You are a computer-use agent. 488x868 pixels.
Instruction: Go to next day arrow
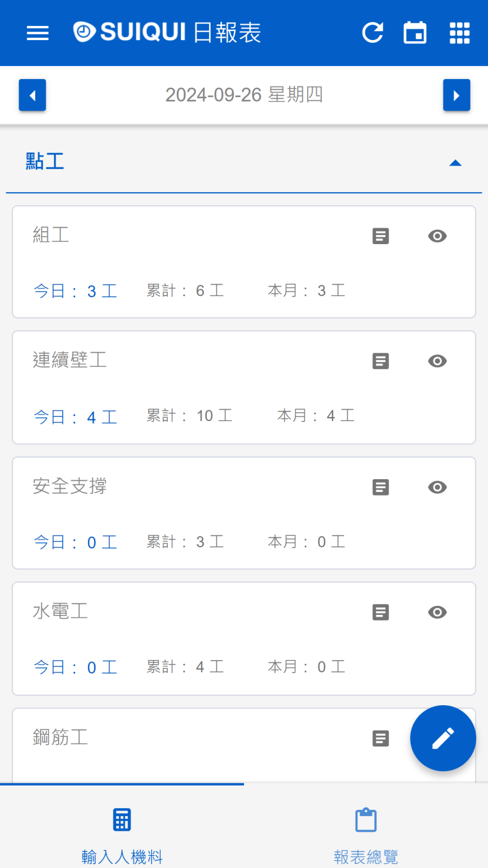pos(456,96)
